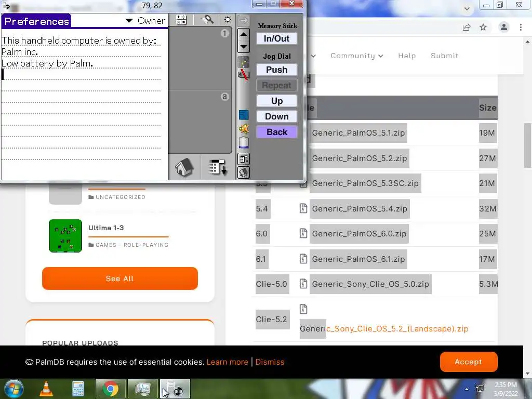Image resolution: width=532 pixels, height=399 pixels.
Task: Click the gray right-arrow icon
Action: [x=243, y=20]
